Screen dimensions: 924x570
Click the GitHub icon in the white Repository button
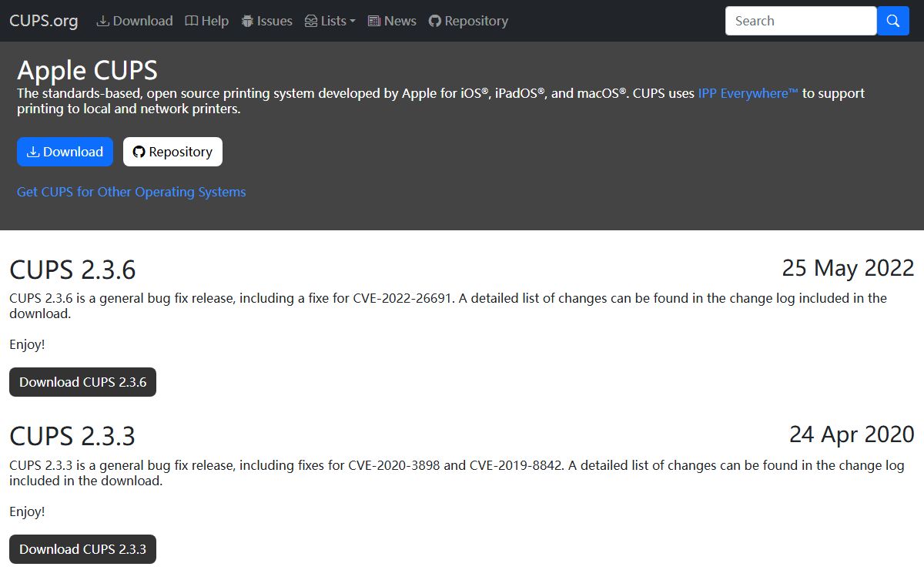pos(139,152)
